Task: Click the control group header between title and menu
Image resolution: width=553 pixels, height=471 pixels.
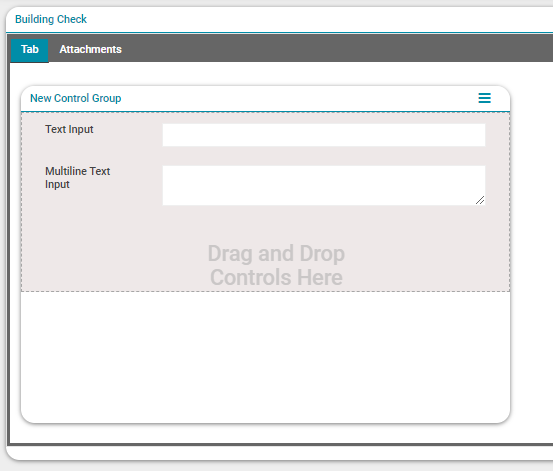Action: tap(300, 98)
